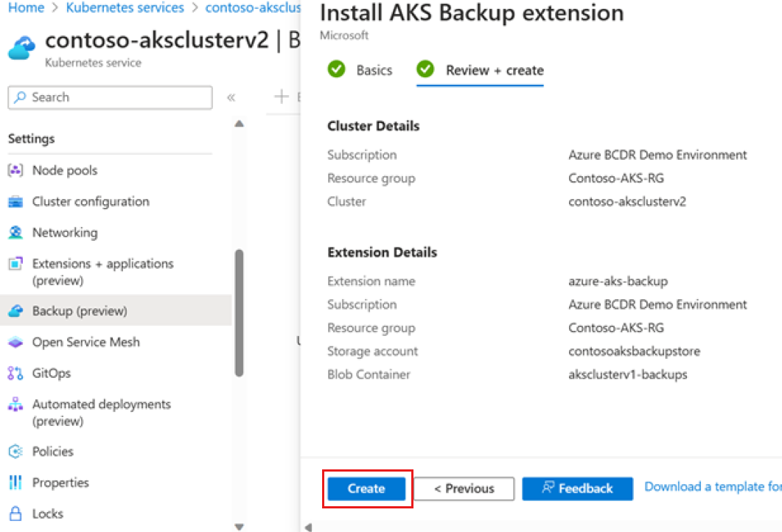This screenshot has height=532, width=782.
Task: Click the Kubernetes service cloud icon
Action: tap(21, 46)
